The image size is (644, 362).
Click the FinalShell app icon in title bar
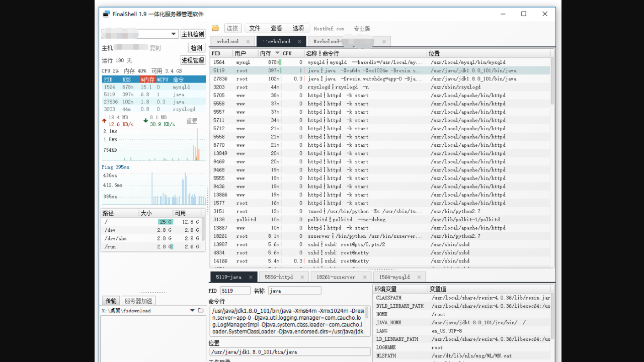pos(106,14)
